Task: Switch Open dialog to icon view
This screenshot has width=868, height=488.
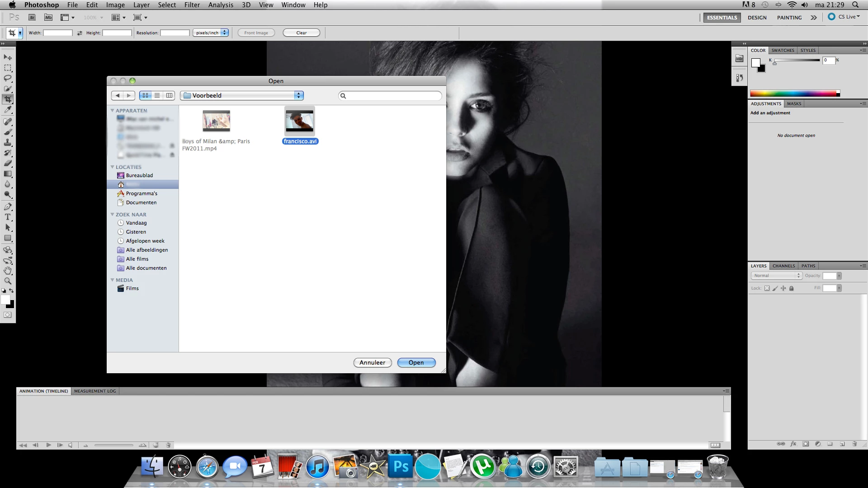Action: coord(146,95)
